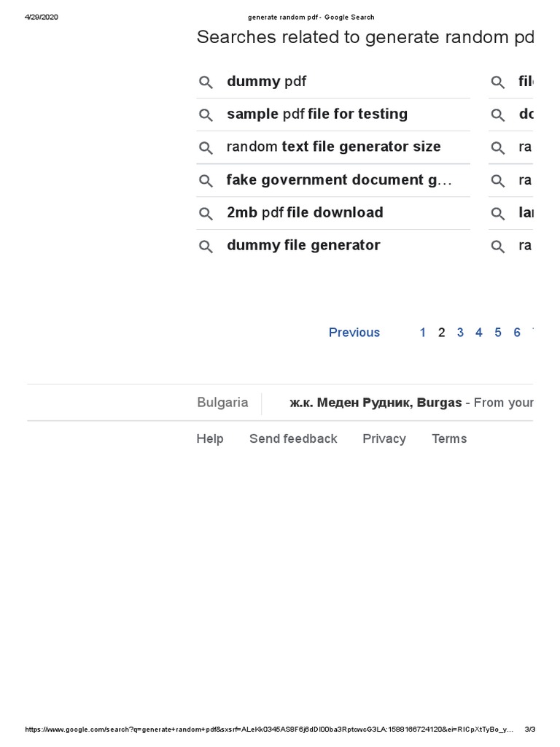Navigate to results page 5

[498, 333]
